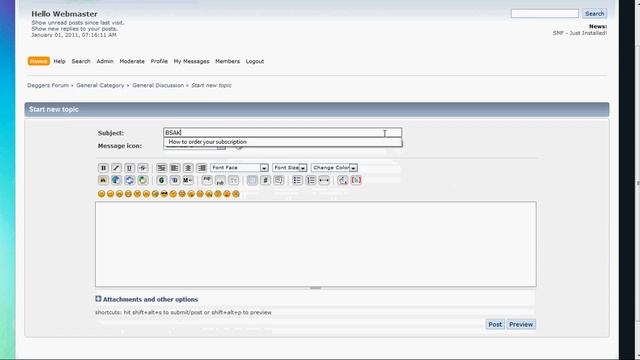Go to General Discussion breadcrumb link
This screenshot has height=360, width=640.
tap(158, 85)
